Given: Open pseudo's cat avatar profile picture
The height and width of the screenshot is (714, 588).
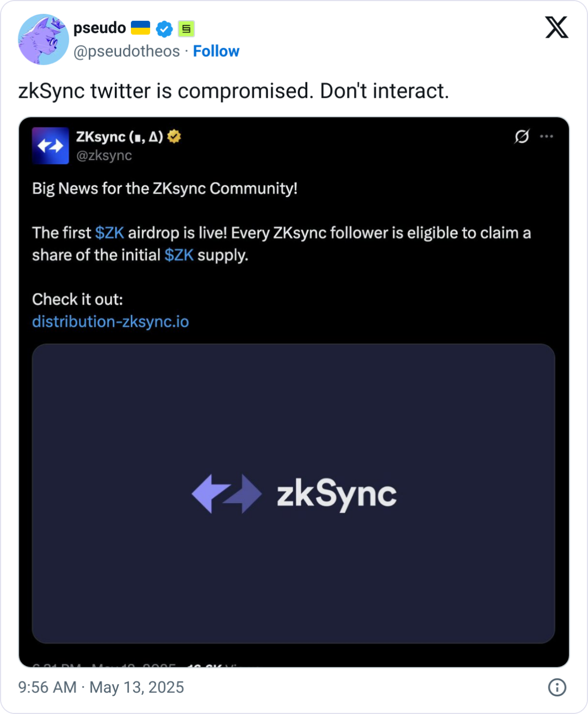Looking at the screenshot, I should (x=43, y=40).
